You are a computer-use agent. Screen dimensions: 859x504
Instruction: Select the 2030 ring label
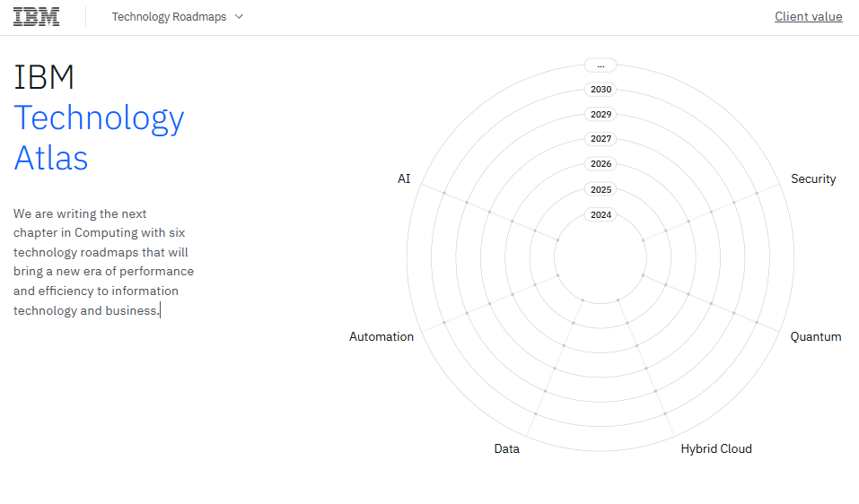coord(600,89)
